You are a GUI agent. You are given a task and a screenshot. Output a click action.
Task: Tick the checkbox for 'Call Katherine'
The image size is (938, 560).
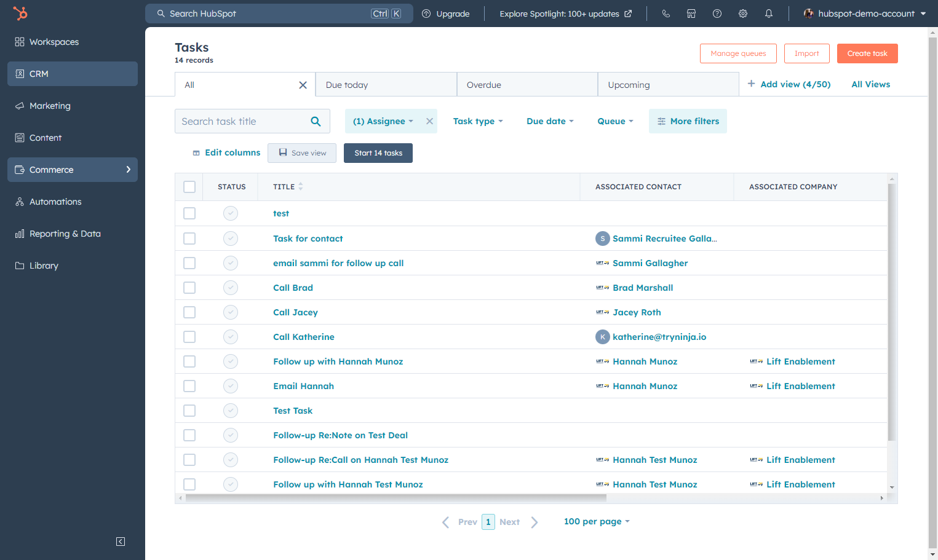coord(189,337)
